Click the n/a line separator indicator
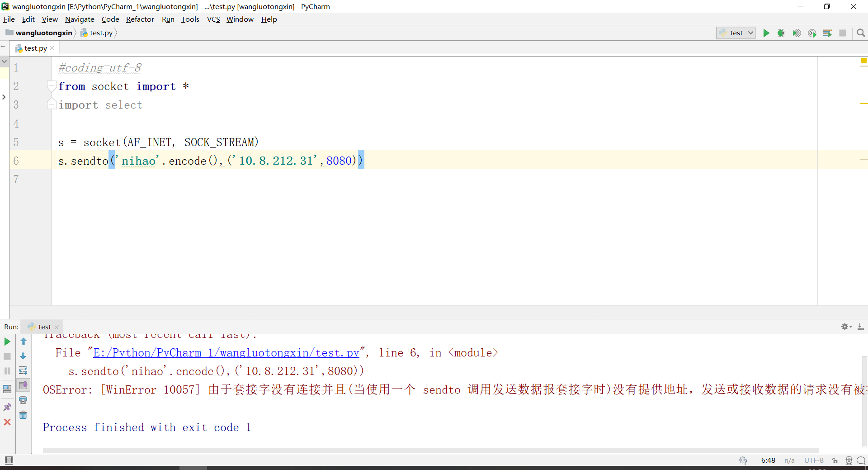Image resolution: width=868 pixels, height=470 pixels. coord(789,460)
